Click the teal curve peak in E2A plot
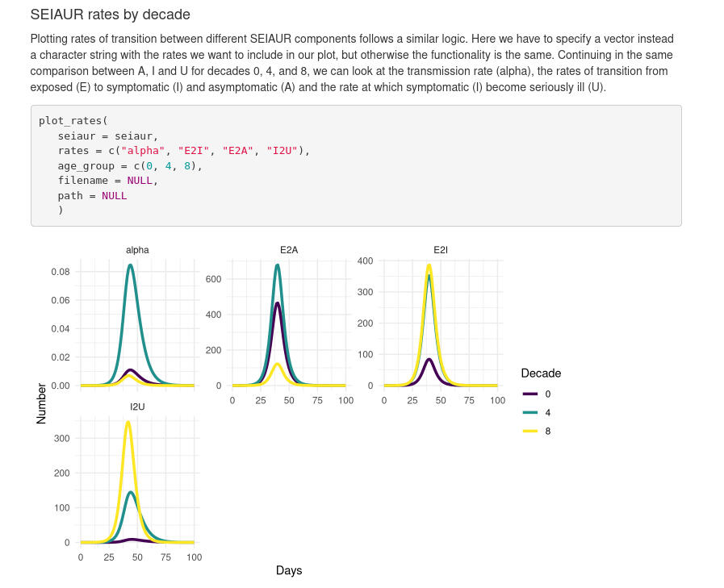 (x=278, y=265)
